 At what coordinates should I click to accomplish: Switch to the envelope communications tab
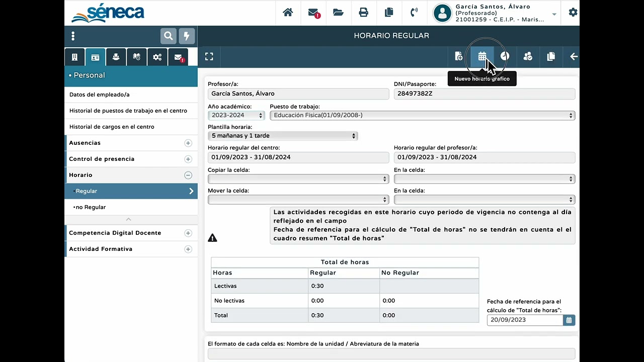[x=178, y=57]
